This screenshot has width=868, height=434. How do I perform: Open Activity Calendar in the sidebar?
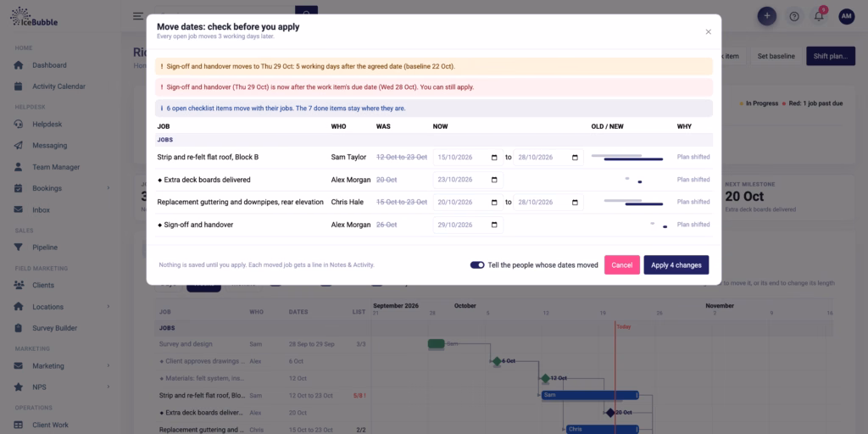tap(58, 86)
